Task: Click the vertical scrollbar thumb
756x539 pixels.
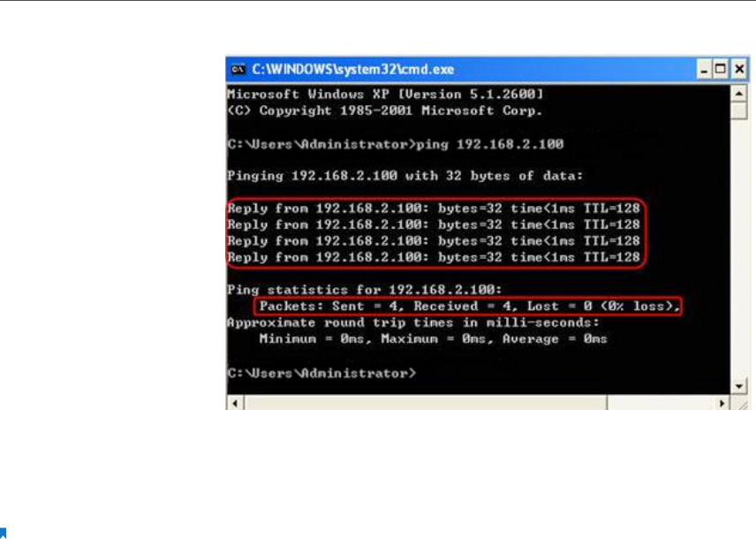Action: pos(738,110)
